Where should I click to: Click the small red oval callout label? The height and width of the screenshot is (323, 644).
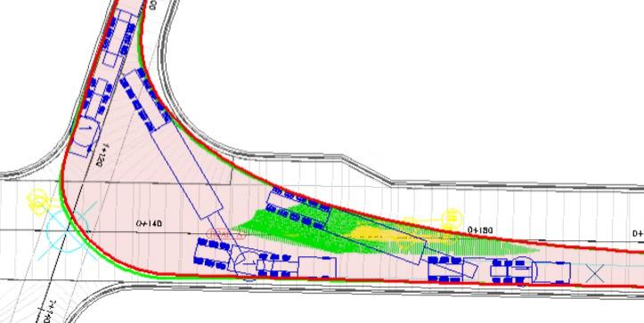226,234
